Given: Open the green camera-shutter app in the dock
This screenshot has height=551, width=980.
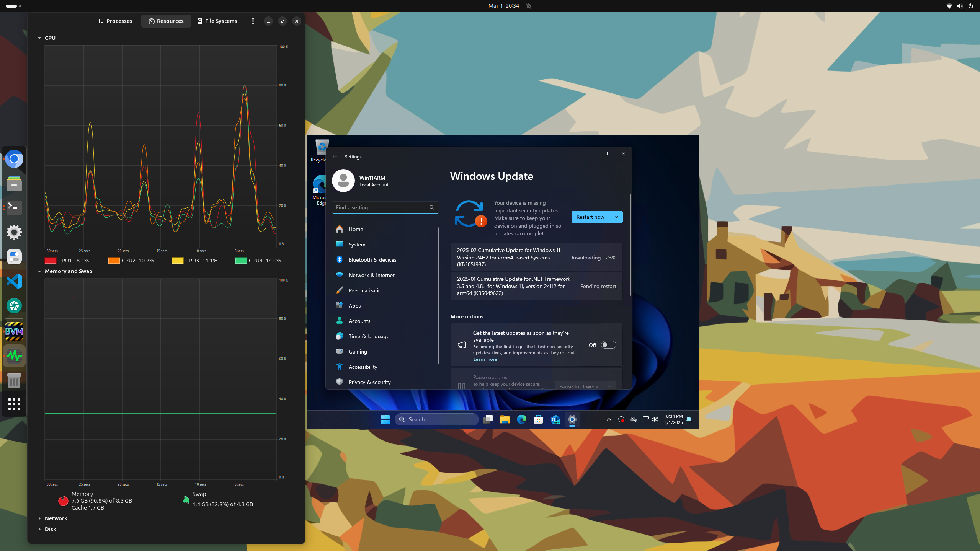Looking at the screenshot, I should tap(14, 306).
